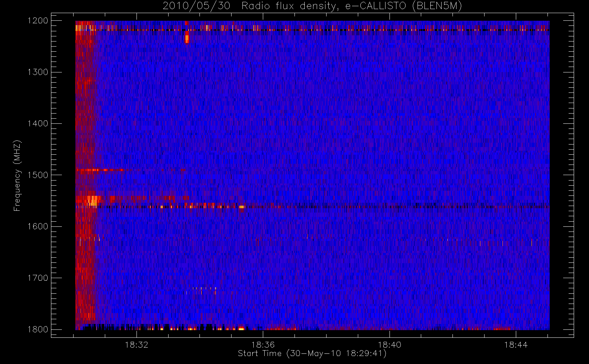Viewport: 589px width, 364px height.
Task: Click the 'Start Time (30-May-10 18:29:41)' x-axis label
Action: click(312, 353)
